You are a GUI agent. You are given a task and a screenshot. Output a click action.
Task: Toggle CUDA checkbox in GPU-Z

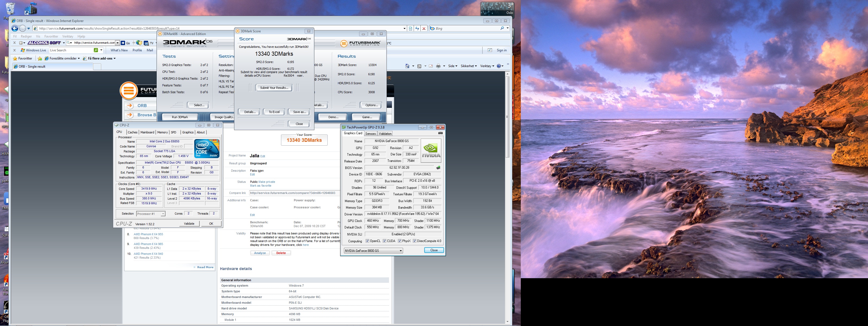(384, 241)
